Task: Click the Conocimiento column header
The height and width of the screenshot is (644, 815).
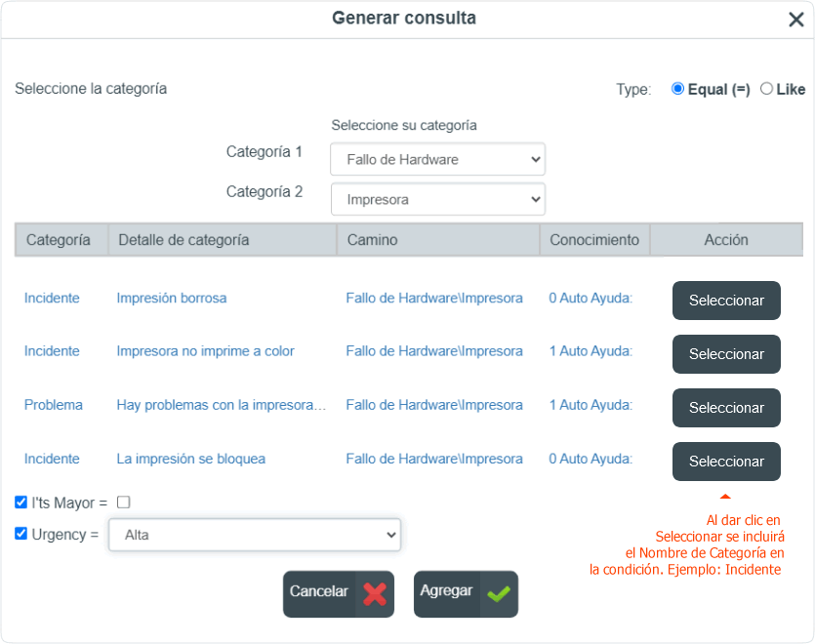Action: 594,240
